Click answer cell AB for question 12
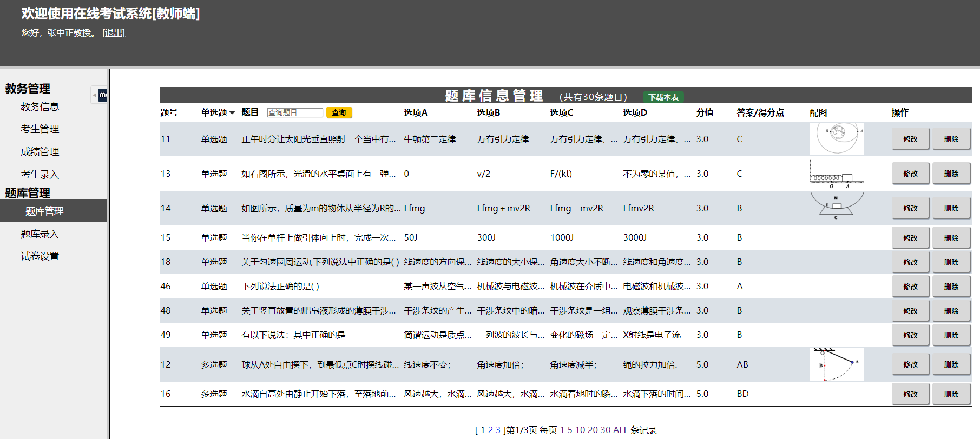This screenshot has width=980, height=439. (x=742, y=365)
